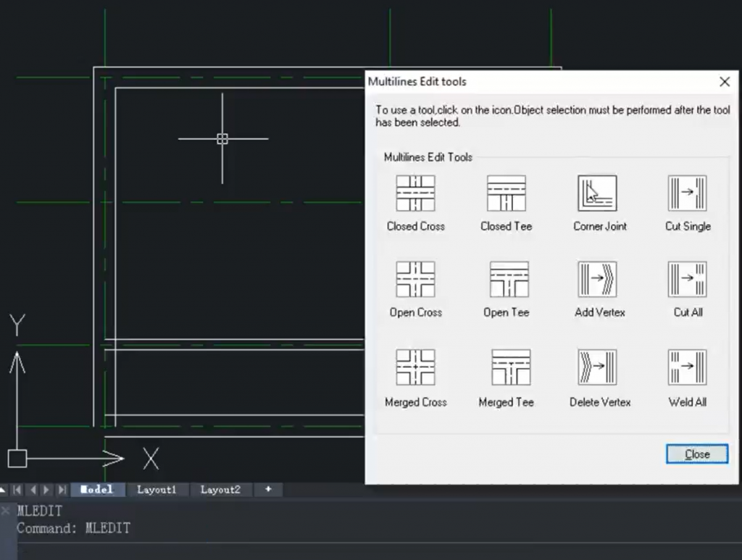Close the command line panel
Screen dimensions: 742x560
coord(6,510)
